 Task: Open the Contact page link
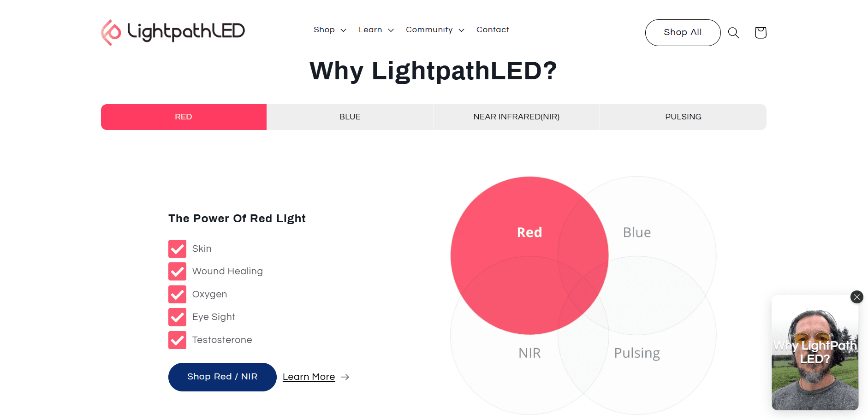coord(493,30)
